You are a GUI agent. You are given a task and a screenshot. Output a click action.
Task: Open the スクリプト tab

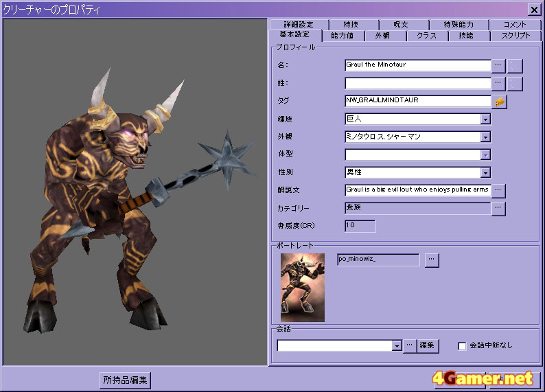pos(515,36)
